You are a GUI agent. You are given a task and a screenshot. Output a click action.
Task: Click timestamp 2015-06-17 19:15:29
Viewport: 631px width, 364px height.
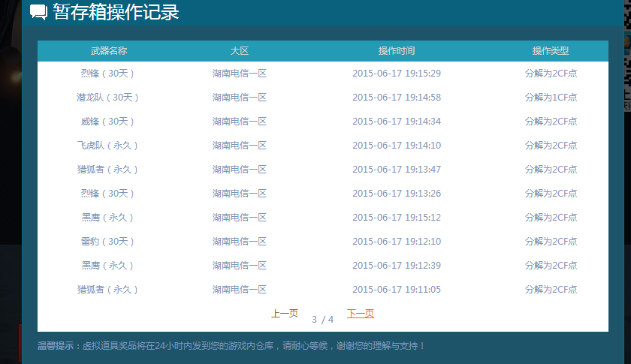click(397, 74)
